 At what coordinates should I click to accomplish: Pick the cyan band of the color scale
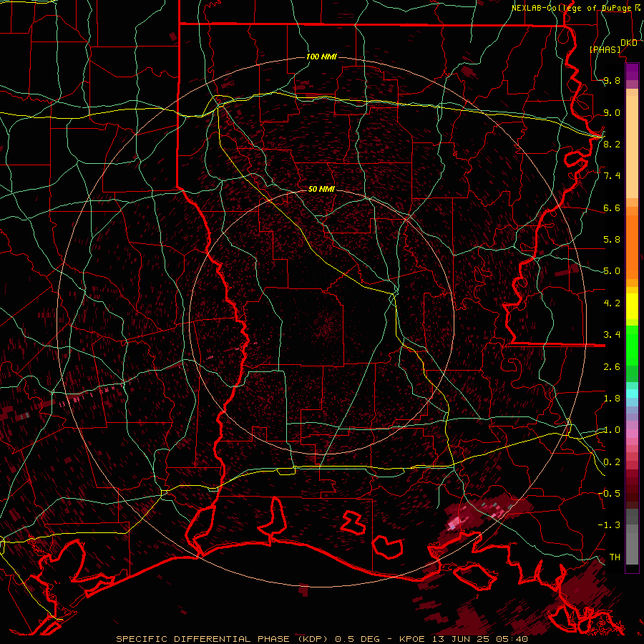[x=632, y=393]
